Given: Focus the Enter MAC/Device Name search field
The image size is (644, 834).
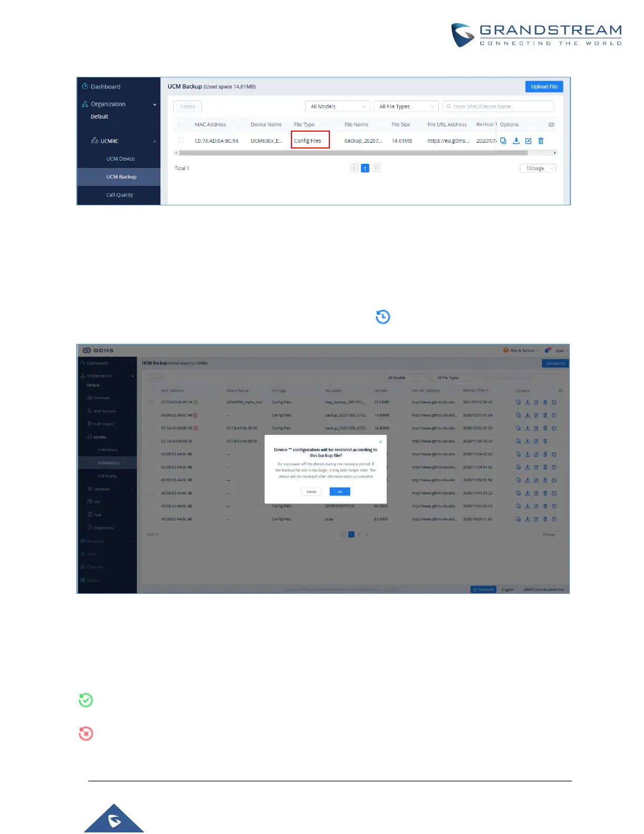Looking at the screenshot, I should (x=498, y=106).
